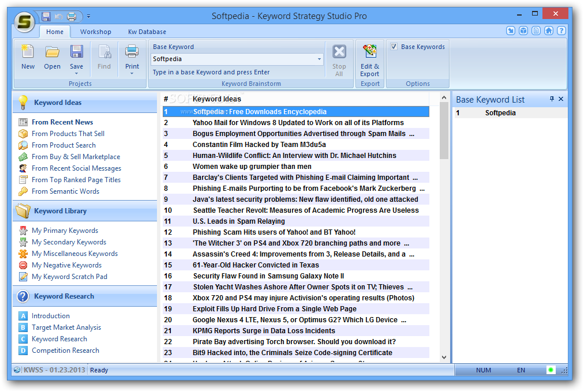
Task: Open My Miscellaneous Keywords
Action: click(74, 254)
